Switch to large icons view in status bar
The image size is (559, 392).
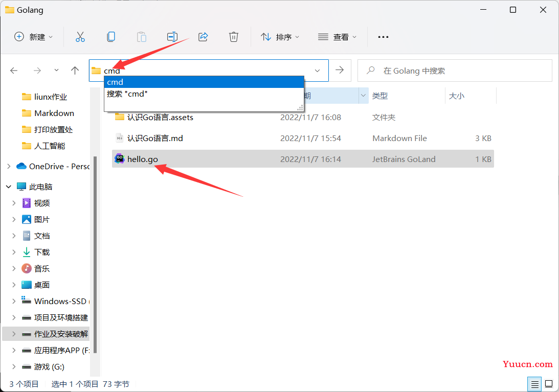549,384
